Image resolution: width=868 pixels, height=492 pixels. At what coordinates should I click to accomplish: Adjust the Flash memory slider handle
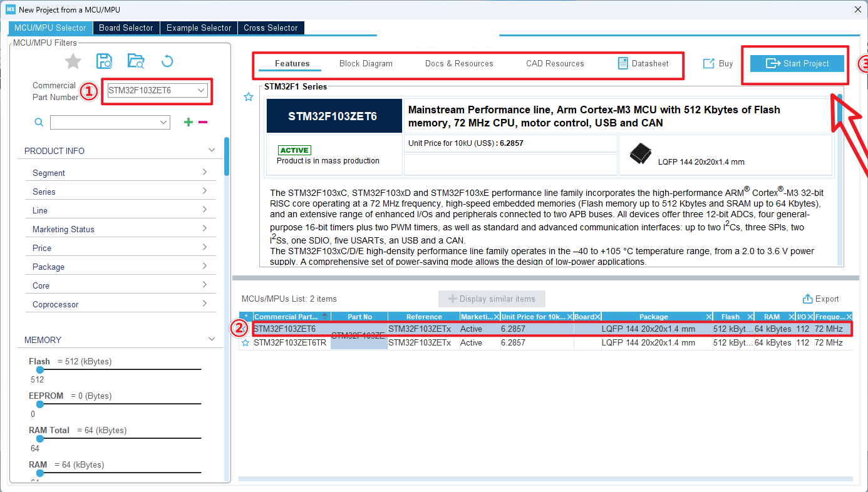point(40,370)
